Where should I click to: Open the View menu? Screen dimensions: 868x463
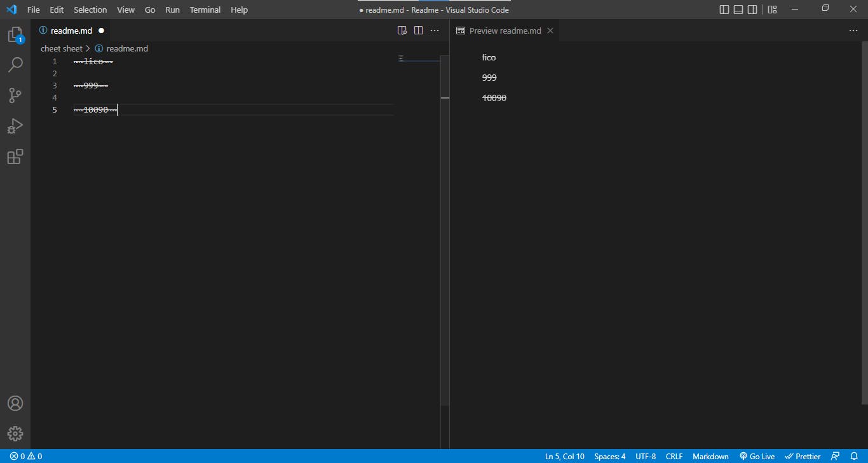[126, 10]
